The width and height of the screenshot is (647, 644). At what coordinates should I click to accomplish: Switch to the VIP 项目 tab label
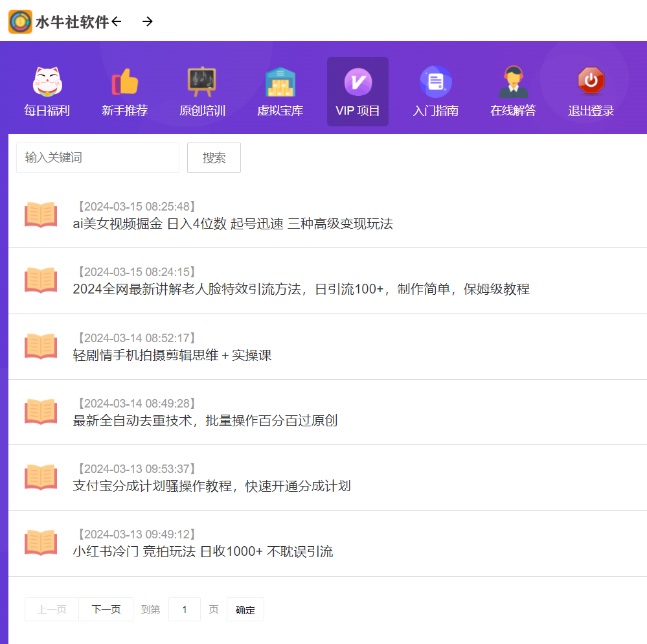(358, 111)
